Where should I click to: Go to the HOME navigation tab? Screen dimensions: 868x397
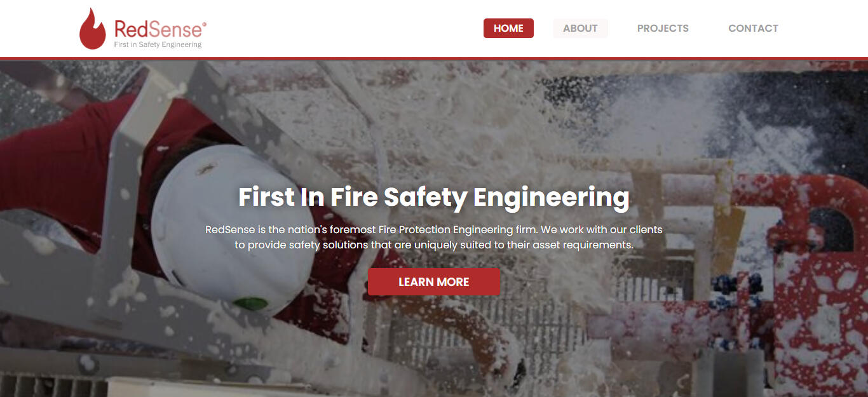click(x=508, y=29)
